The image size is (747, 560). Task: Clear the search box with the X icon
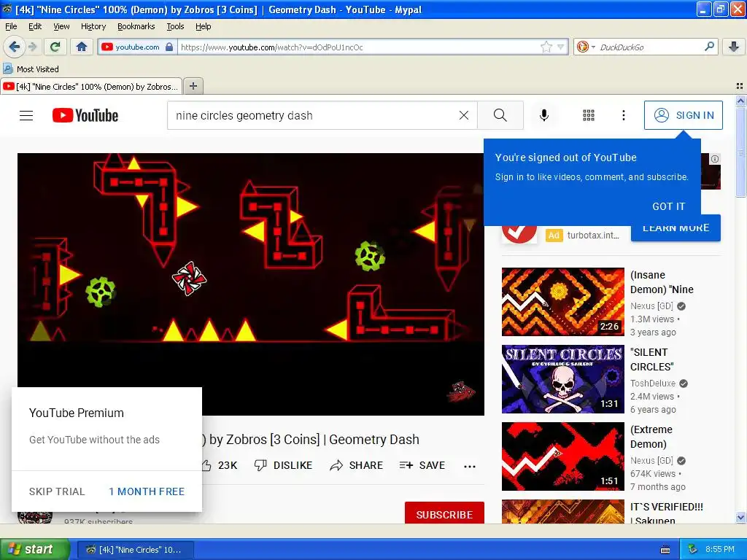point(463,115)
